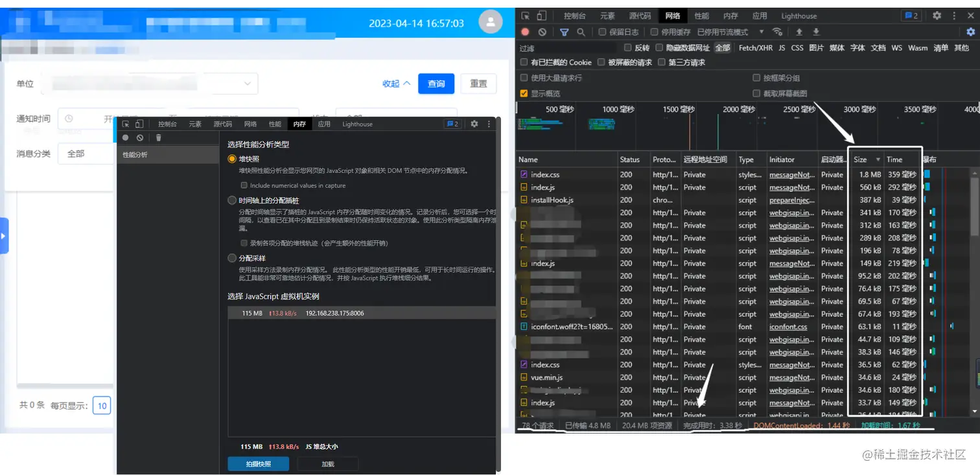Check Include numerical values in capture

point(244,185)
